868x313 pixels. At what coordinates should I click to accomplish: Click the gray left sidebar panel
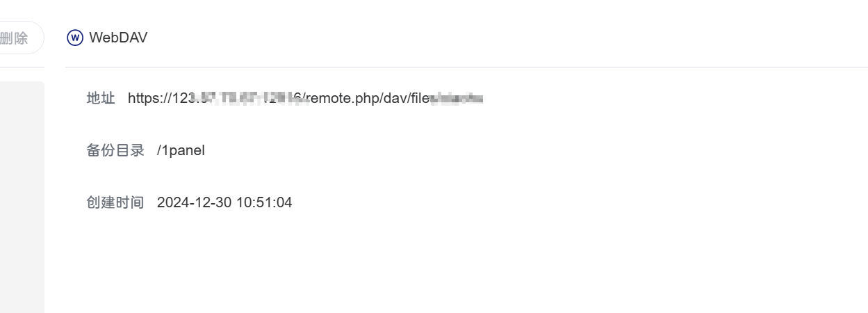point(22,197)
